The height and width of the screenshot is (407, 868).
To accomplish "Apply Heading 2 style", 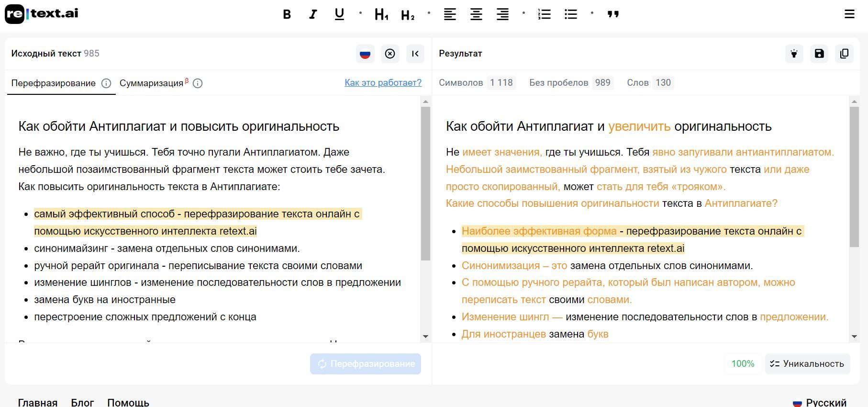I will pos(408,14).
